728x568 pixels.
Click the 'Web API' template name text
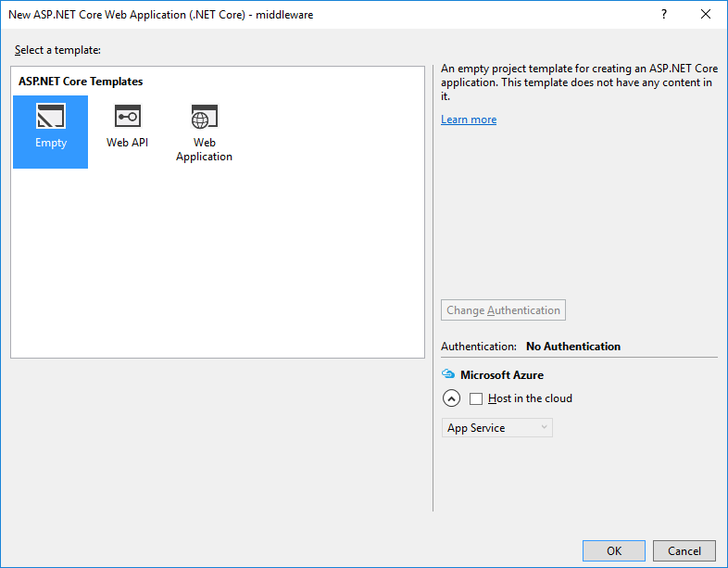[x=127, y=143]
